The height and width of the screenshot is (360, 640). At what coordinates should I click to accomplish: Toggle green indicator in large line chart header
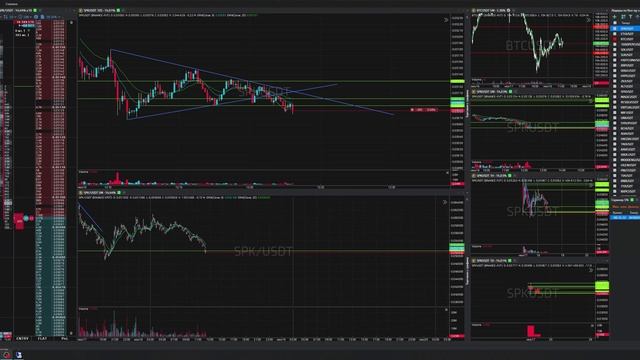[119, 193]
